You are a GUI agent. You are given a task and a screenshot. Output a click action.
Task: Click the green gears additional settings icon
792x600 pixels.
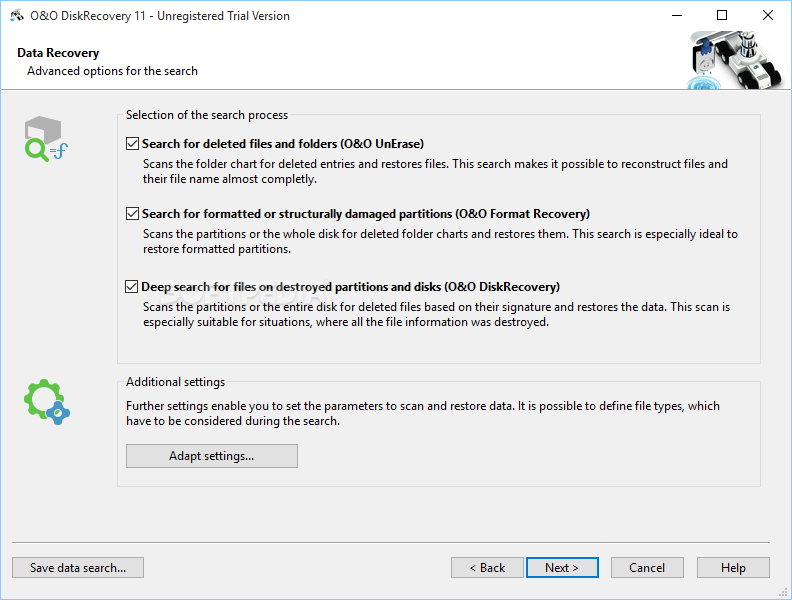pyautogui.click(x=46, y=401)
